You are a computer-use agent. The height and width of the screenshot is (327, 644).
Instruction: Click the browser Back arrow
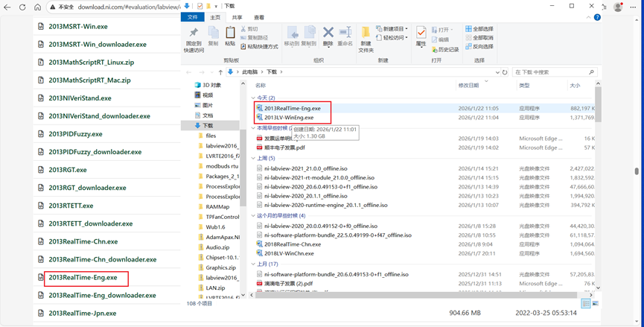pos(7,7)
